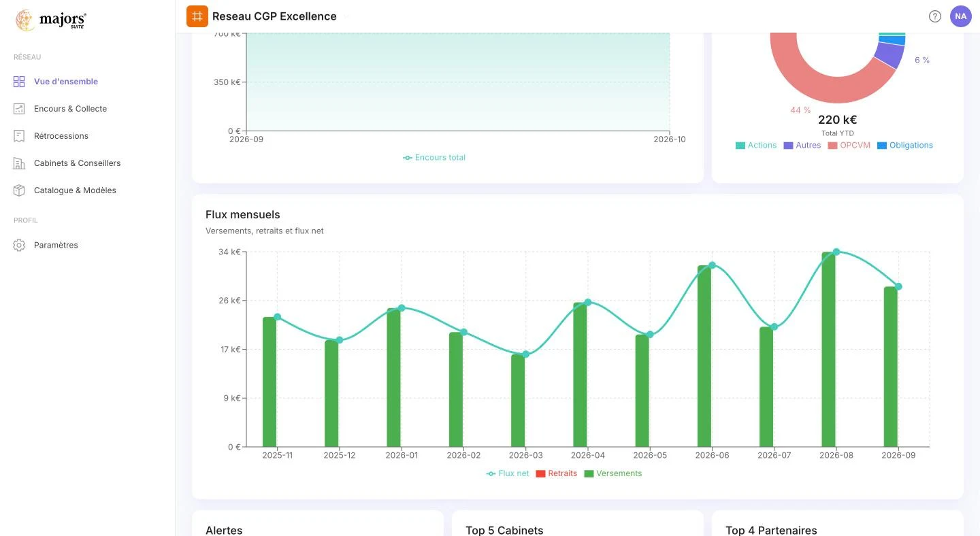Toggle Autres legend entry in donut chart
The image size is (980, 536).
click(x=802, y=146)
